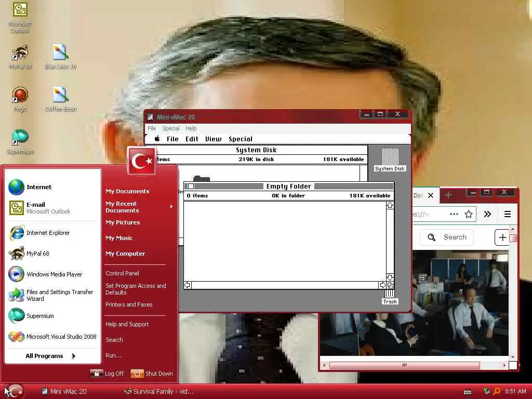The width and height of the screenshot is (532, 399).
Task: Open My Music from Start menu
Action: click(x=119, y=238)
